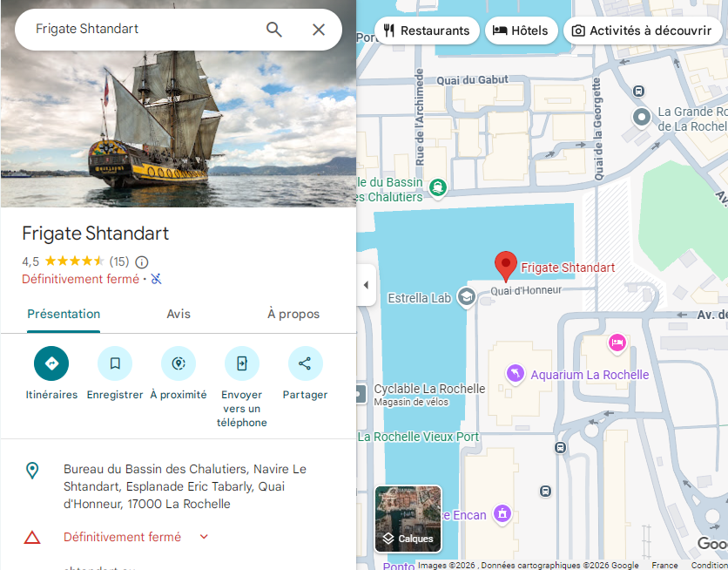Click the Bassin des Chalutiers ferry marker
Image resolution: width=728 pixels, height=570 pixels.
pyautogui.click(x=437, y=188)
